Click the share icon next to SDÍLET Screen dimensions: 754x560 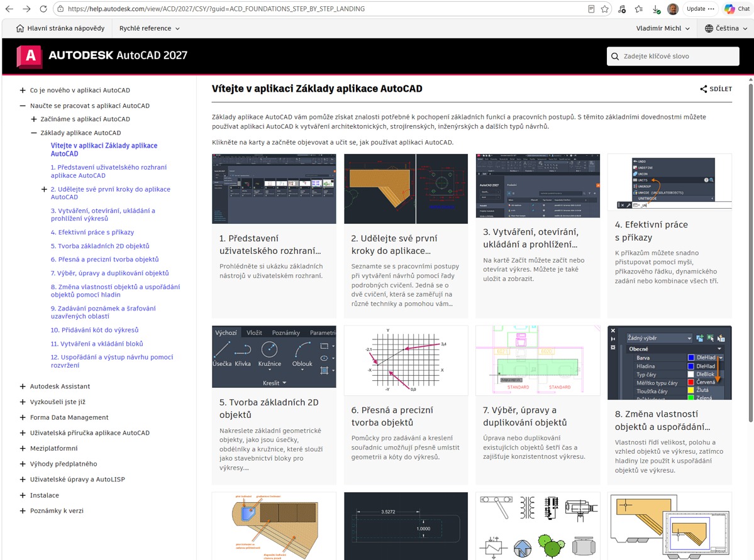(704, 89)
